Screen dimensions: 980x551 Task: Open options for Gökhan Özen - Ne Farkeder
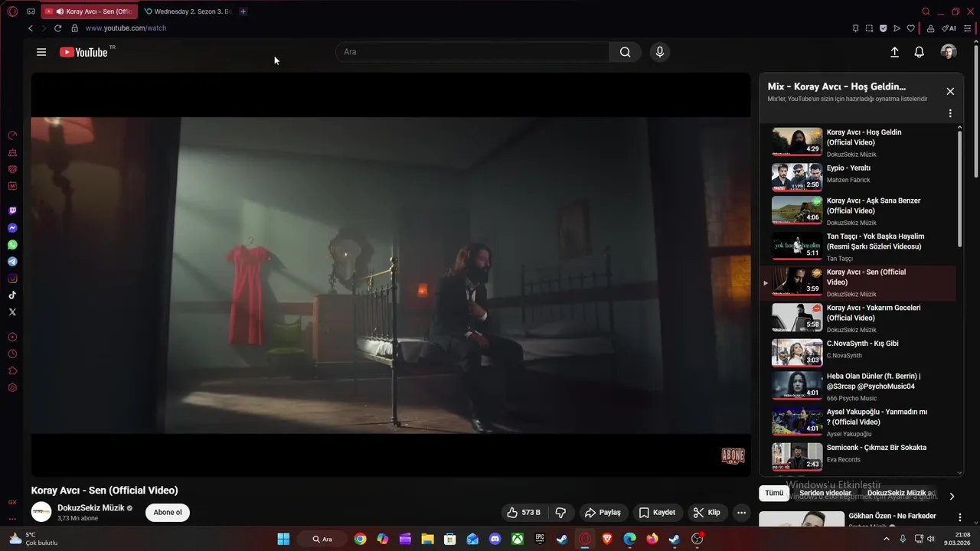959,517
